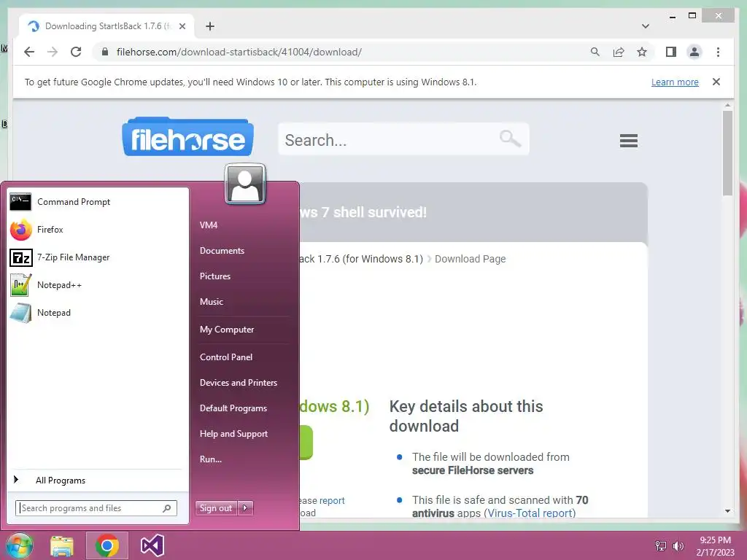Open Command Prompt from Start menu
Screen dimensions: 747x560
point(98,202)
